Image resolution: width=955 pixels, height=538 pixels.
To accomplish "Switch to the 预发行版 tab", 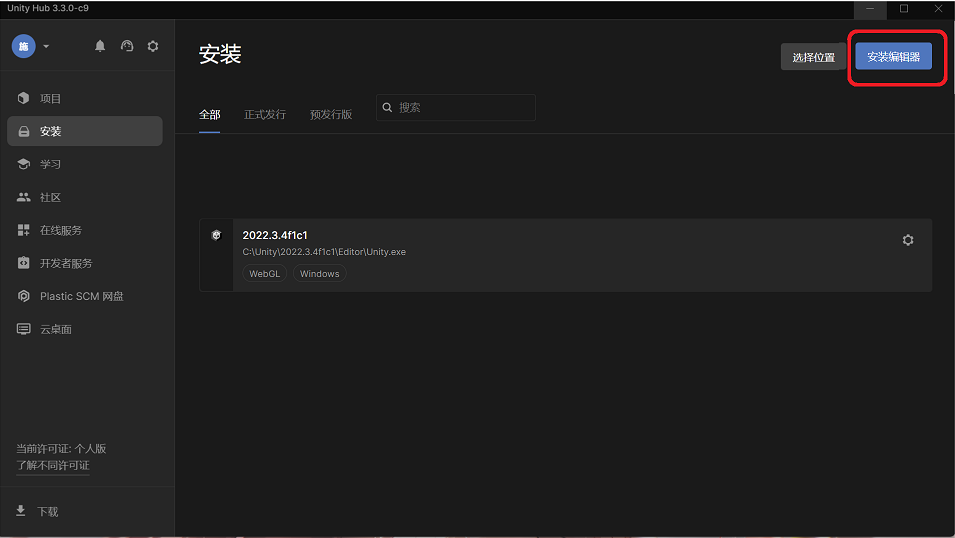I will tap(331, 115).
